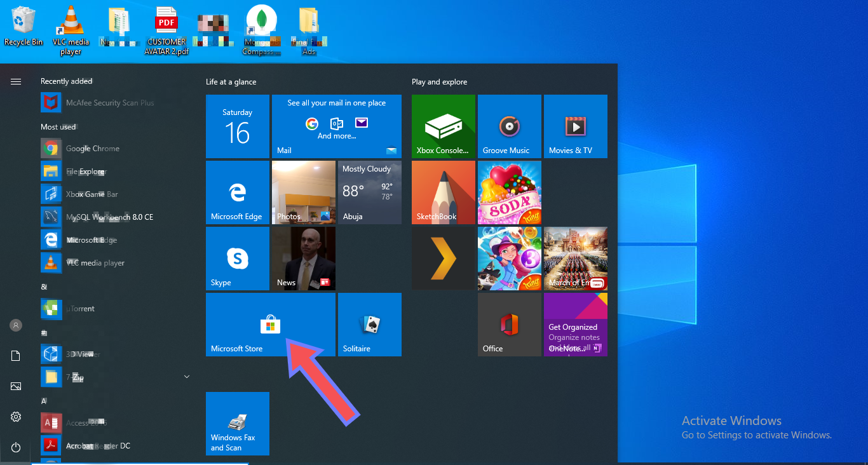Expand the Start menu hamburger button
Viewport: 868px width, 465px height.
click(16, 81)
